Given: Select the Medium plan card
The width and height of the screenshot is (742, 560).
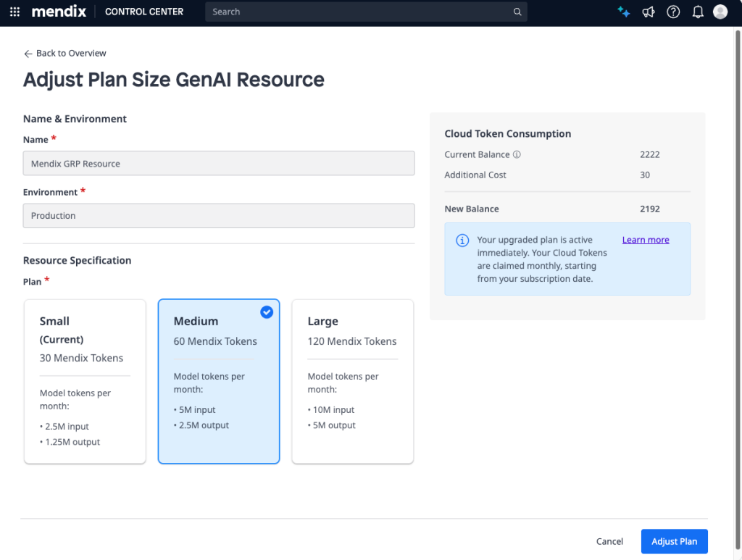Looking at the screenshot, I should click(x=219, y=381).
